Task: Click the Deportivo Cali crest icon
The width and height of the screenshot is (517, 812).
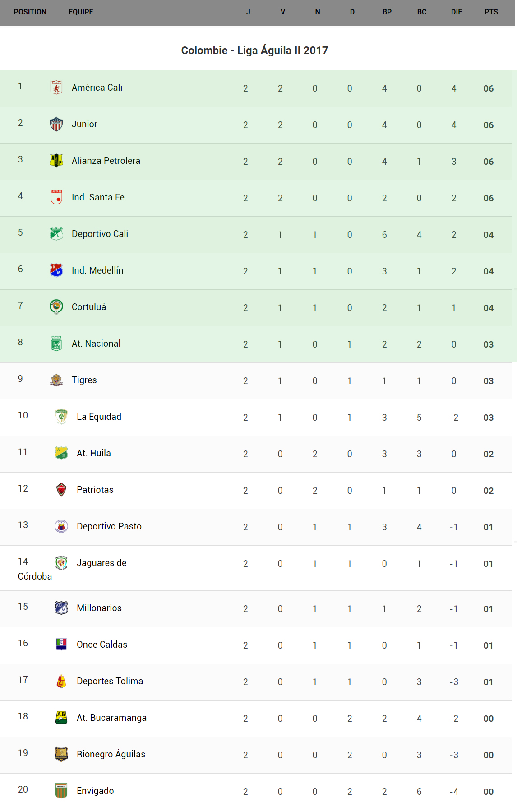Action: 56,233
